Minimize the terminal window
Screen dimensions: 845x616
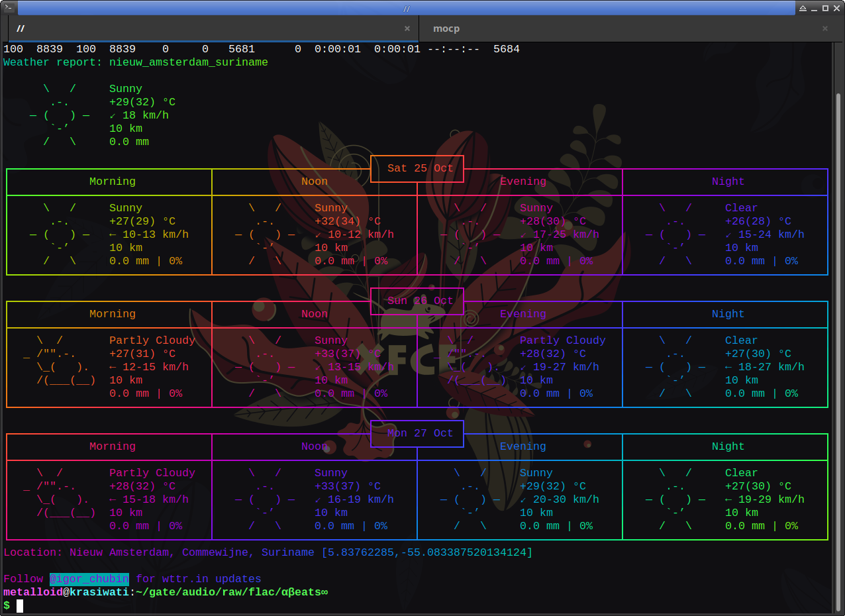coord(814,8)
